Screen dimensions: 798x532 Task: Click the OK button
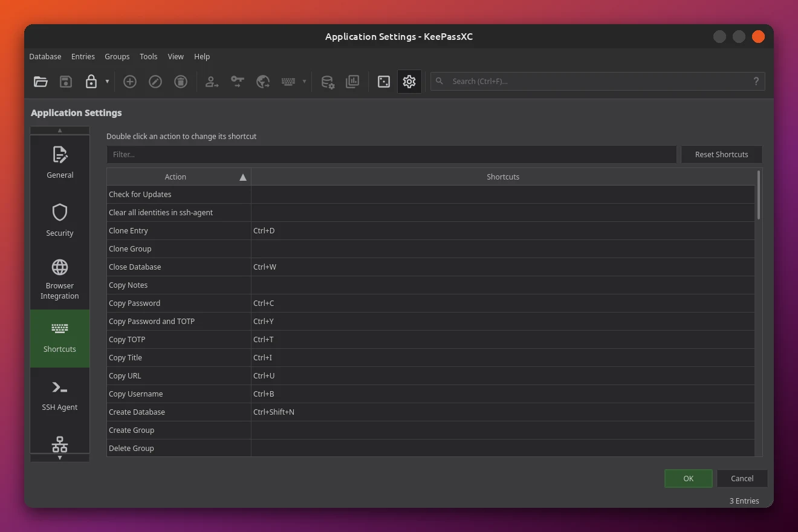coord(688,478)
